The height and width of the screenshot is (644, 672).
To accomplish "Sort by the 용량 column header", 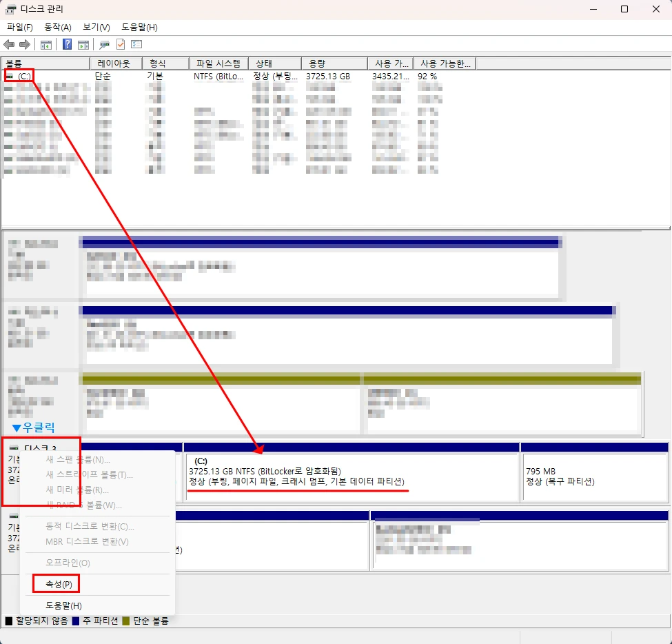I will (335, 63).
